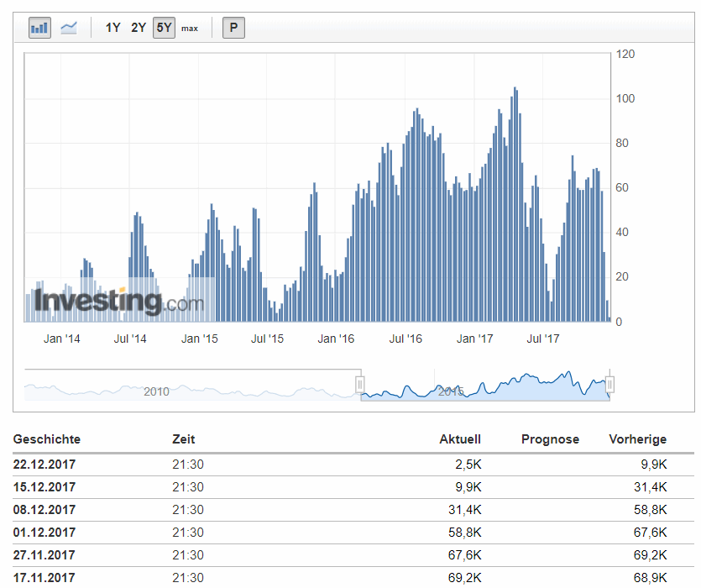Click the 2015 area of the navigator strip

(450, 390)
